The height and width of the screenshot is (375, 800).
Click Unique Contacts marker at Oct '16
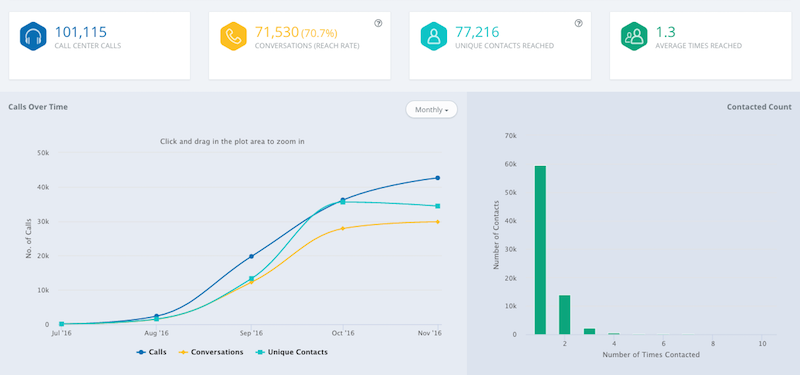coord(343,202)
